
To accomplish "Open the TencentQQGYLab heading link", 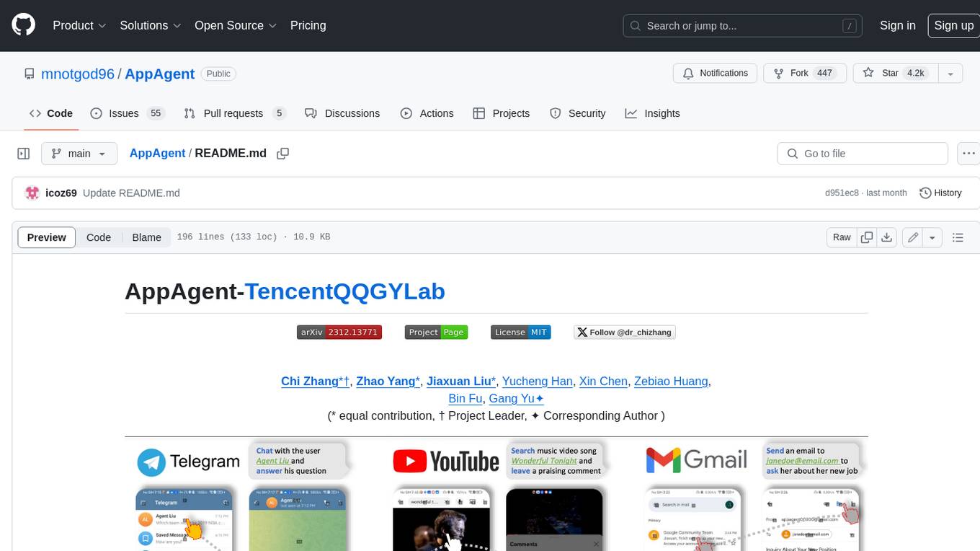I will (x=344, y=291).
